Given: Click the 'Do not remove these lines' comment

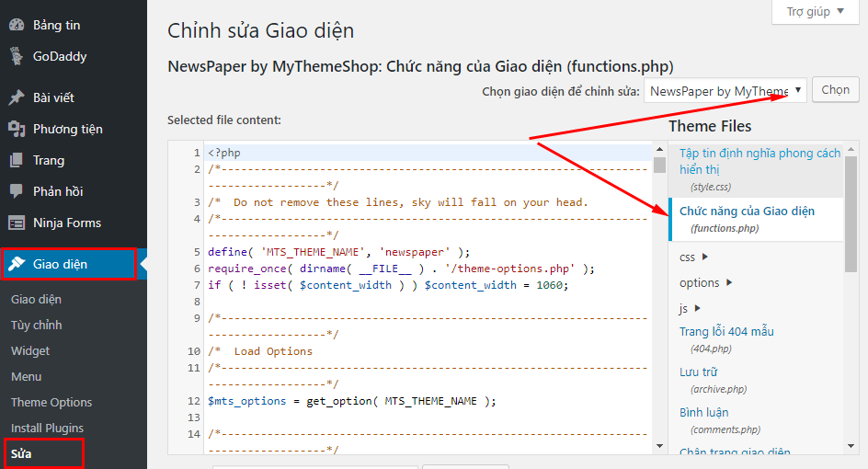Looking at the screenshot, I should [398, 202].
